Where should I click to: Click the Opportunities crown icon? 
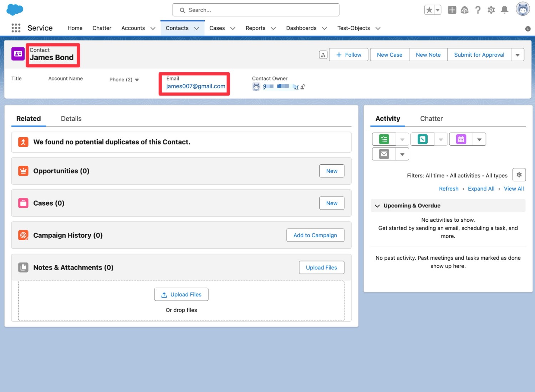coord(23,171)
